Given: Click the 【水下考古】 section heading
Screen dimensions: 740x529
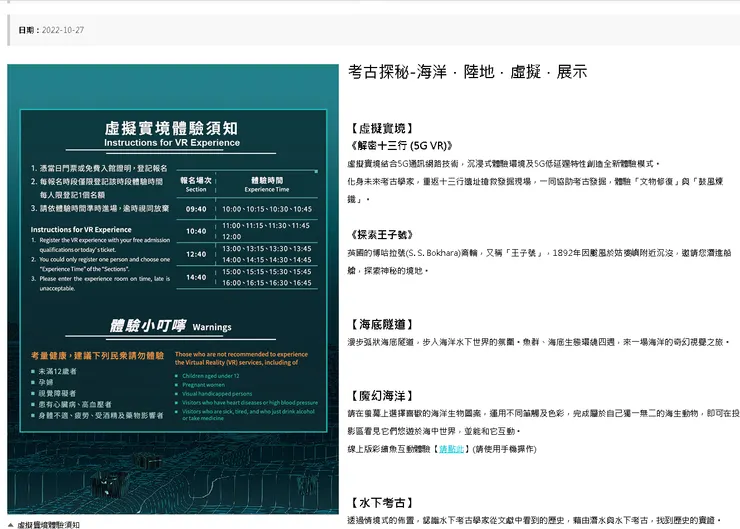Looking at the screenshot, I should coord(381,503).
